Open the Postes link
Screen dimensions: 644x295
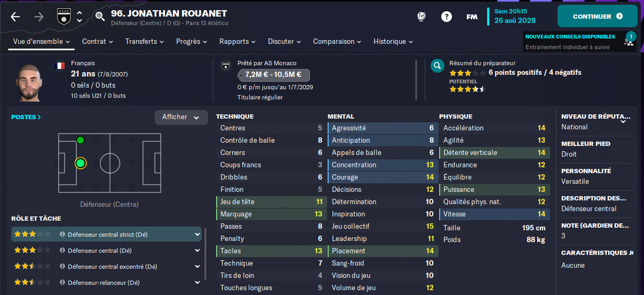[x=26, y=117]
